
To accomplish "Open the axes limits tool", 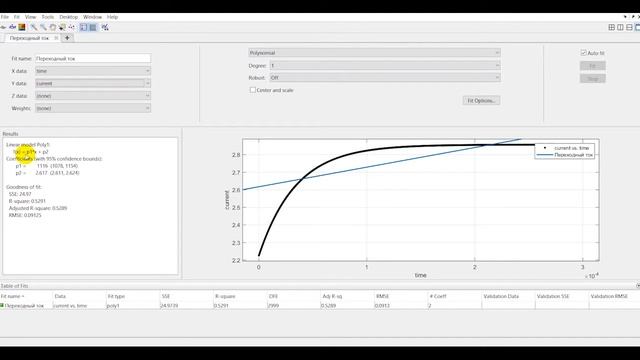I will pos(105,27).
